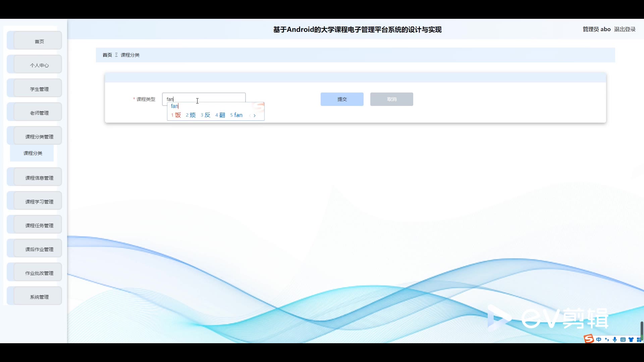Click the 取消 cancel button

391,99
